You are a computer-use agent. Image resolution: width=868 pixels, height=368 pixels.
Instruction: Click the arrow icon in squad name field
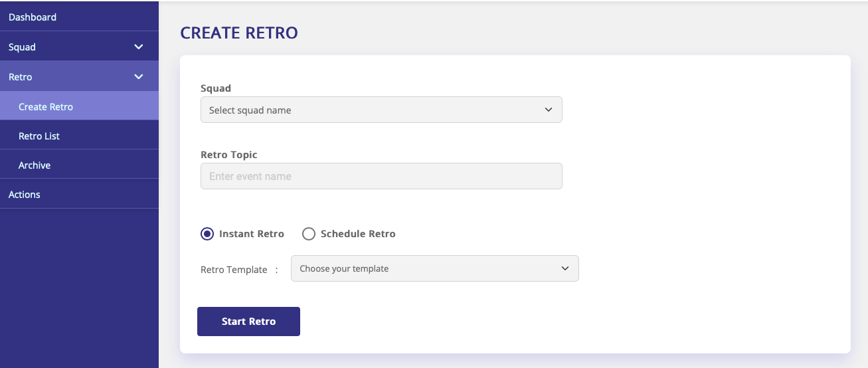[x=549, y=110]
